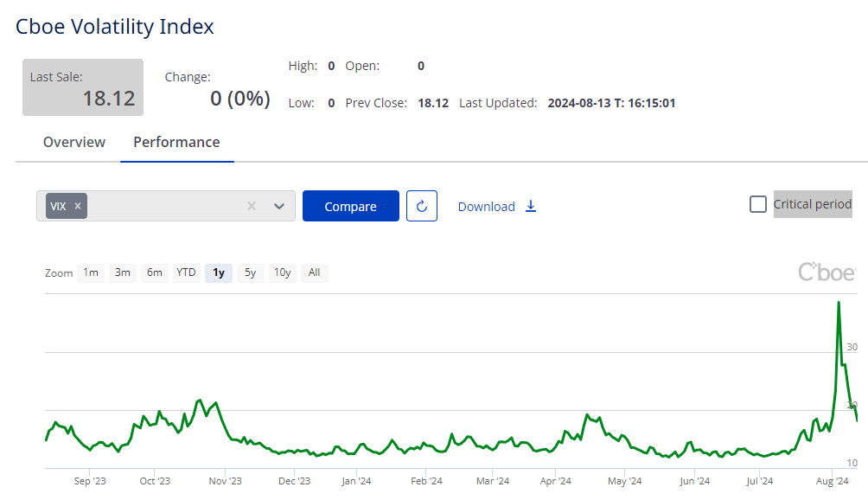Click the download arrow icon
This screenshot has height=500, width=868.
pyautogui.click(x=531, y=206)
